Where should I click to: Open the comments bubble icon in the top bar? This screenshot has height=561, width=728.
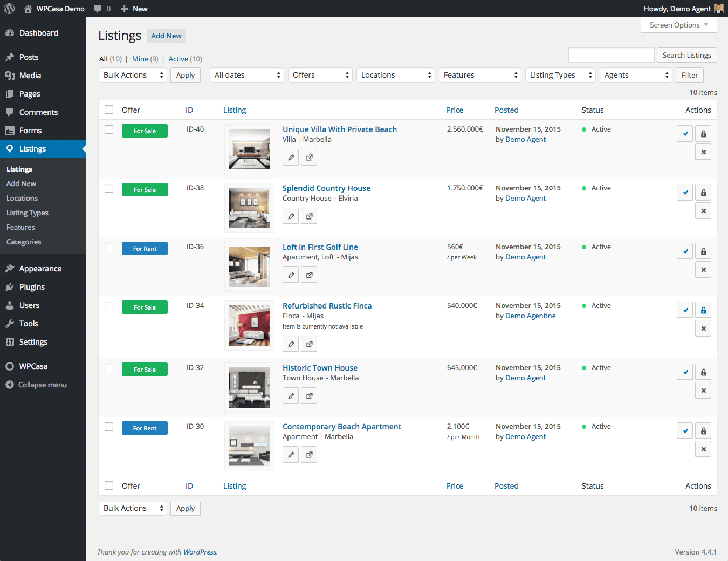(x=98, y=8)
